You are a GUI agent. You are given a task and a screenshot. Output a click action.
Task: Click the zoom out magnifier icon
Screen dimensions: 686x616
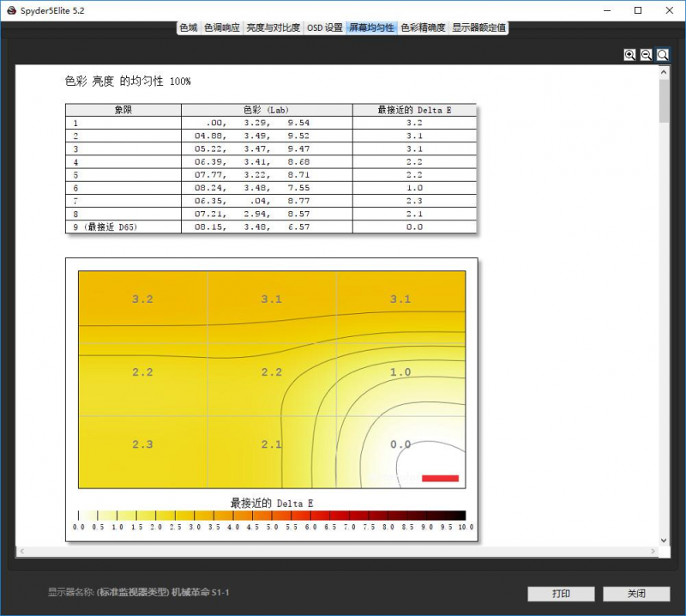pos(647,54)
